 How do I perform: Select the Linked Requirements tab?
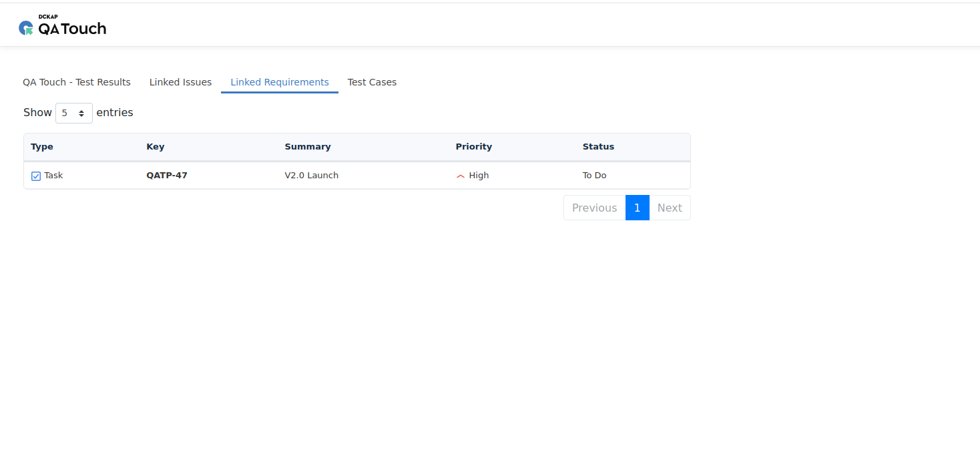(x=280, y=82)
